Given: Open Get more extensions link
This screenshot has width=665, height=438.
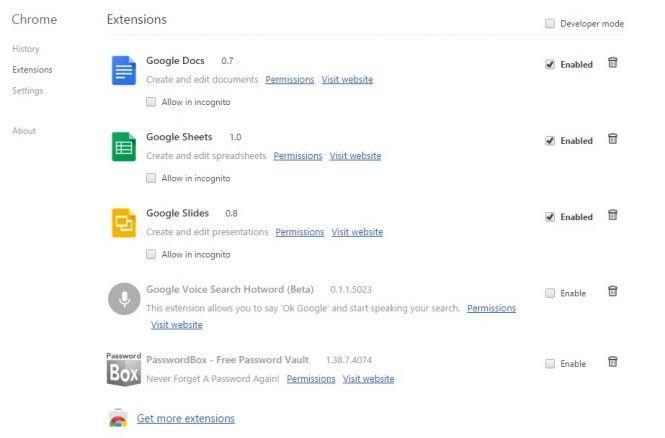Looking at the screenshot, I should 185,419.
